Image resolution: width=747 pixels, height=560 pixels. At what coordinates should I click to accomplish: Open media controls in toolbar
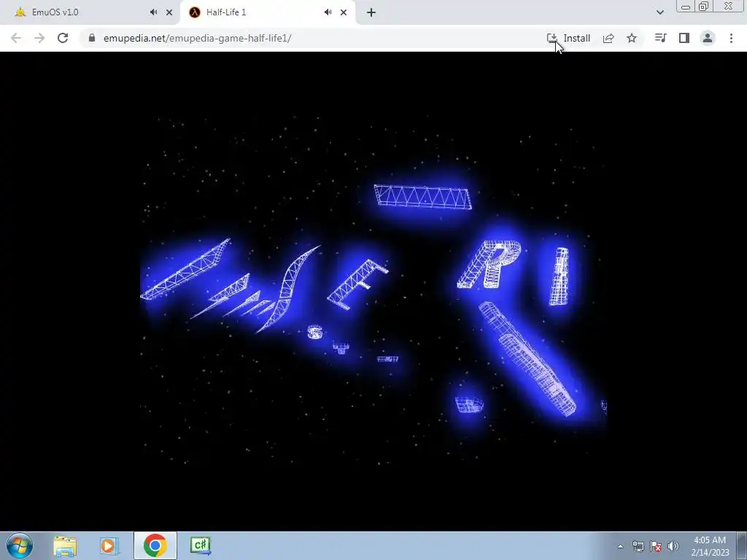(660, 38)
